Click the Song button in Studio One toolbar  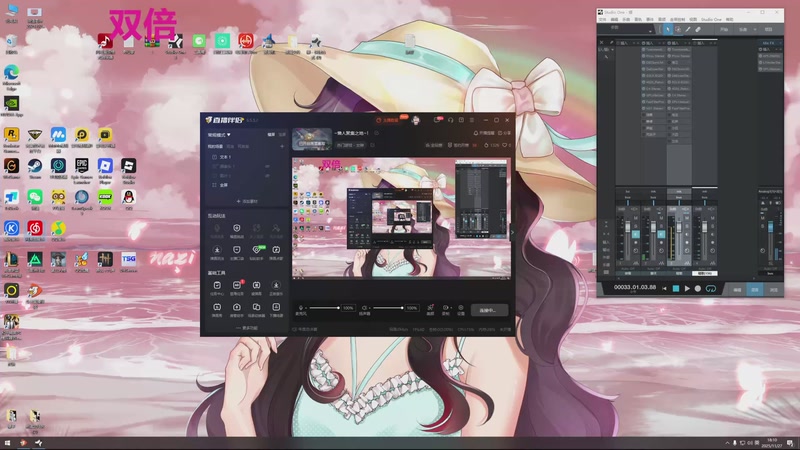[x=743, y=30]
